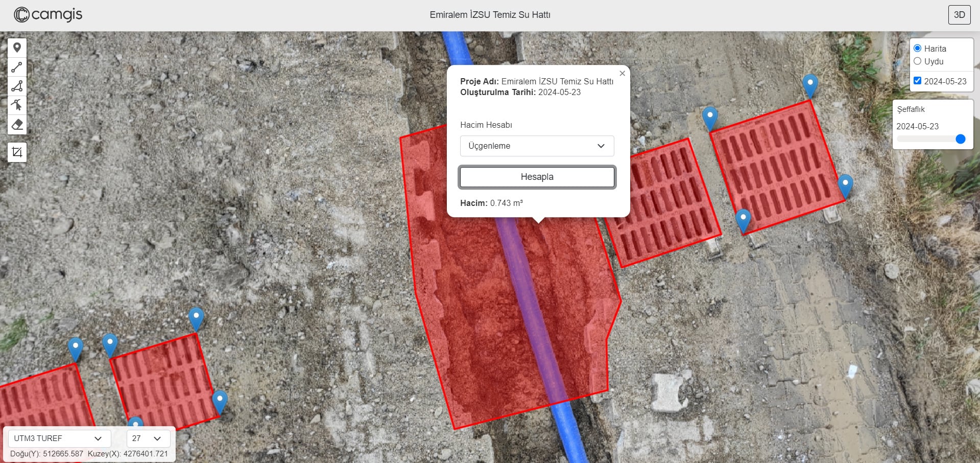Switch to 3D view
Viewport: 980px width, 463px height.
pyautogui.click(x=959, y=15)
